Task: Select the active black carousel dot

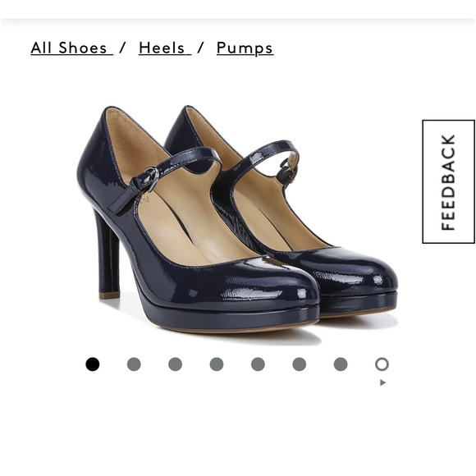Action: pos(92,364)
